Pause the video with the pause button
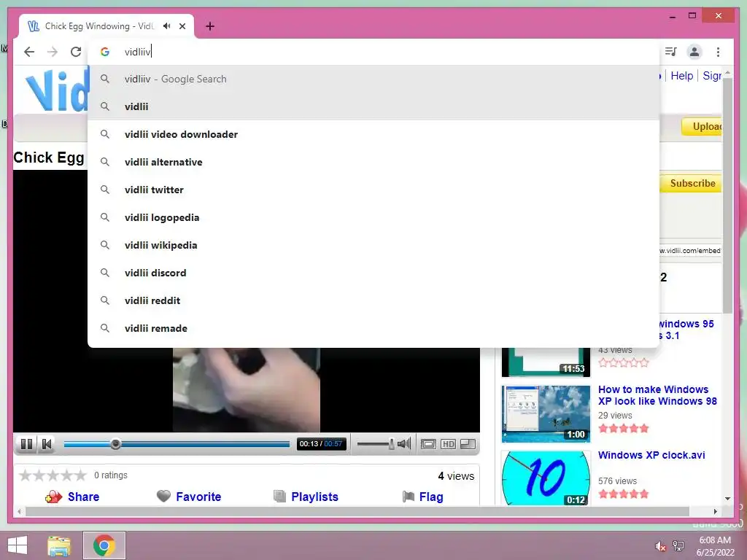The image size is (747, 560). coord(27,444)
